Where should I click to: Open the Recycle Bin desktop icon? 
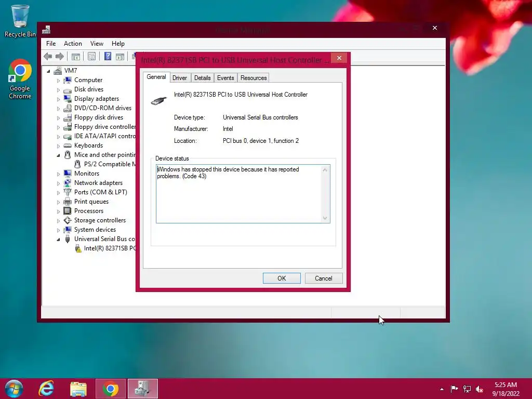20,21
